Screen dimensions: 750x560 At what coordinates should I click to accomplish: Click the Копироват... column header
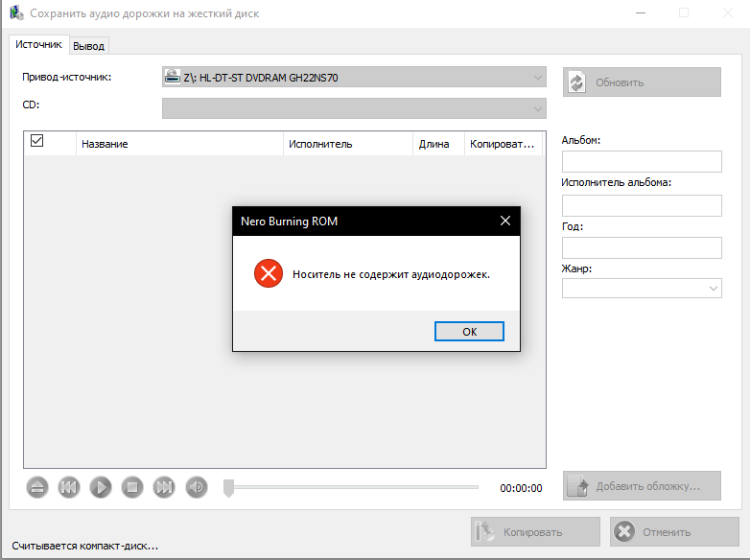coord(504,144)
